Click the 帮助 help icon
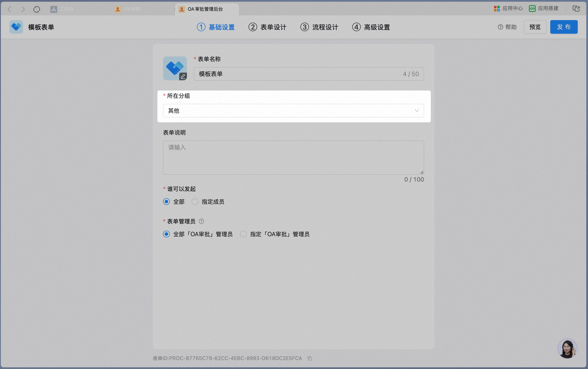588x369 pixels. 500,27
